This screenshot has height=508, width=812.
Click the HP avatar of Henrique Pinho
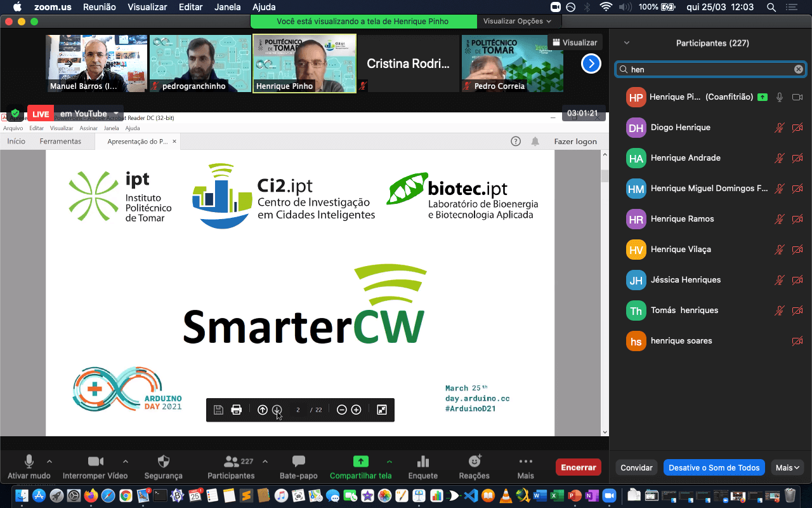pyautogui.click(x=636, y=97)
